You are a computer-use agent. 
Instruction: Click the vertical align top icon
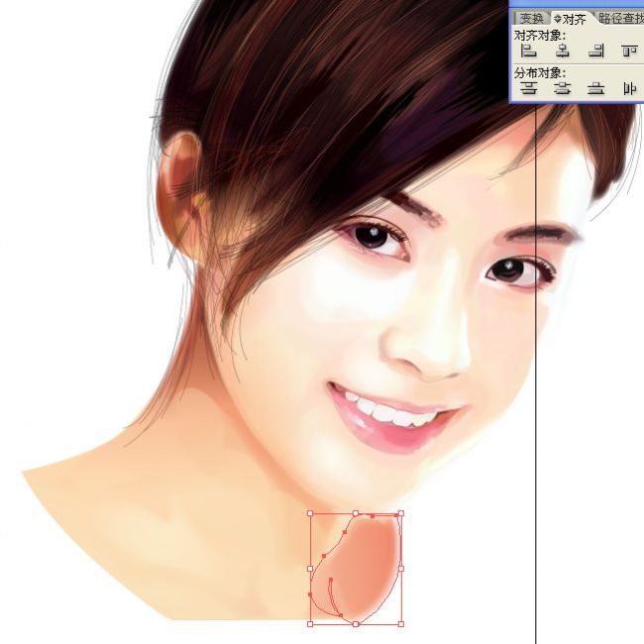click(x=629, y=51)
